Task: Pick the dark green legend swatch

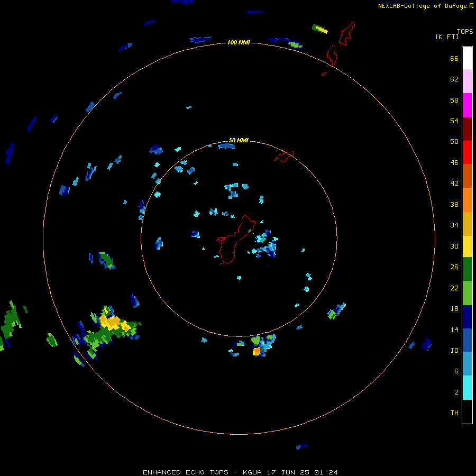Action: point(467,269)
